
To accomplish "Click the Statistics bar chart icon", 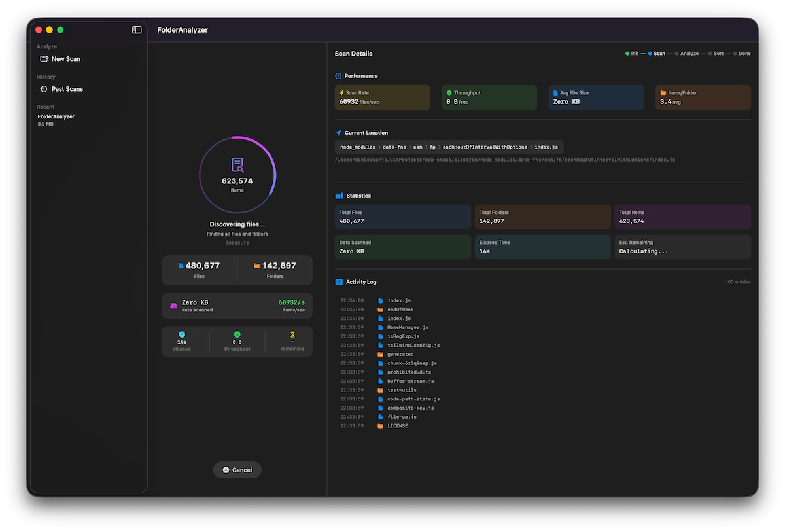I will (x=339, y=196).
